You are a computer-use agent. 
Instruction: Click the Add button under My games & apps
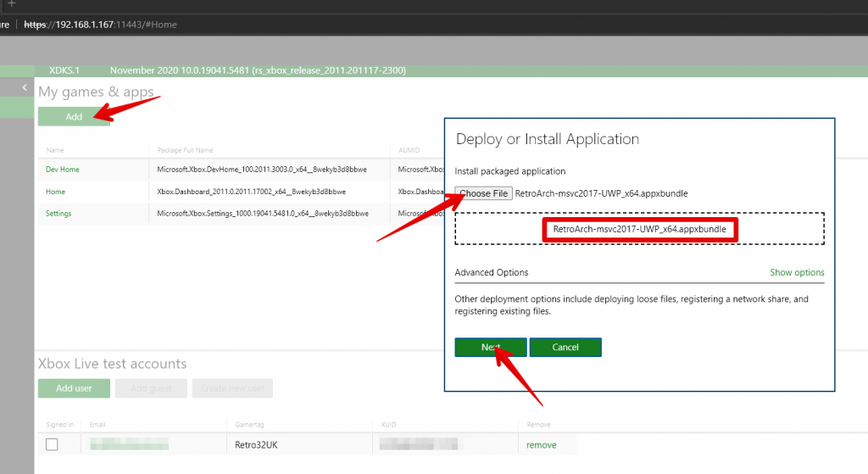click(74, 117)
